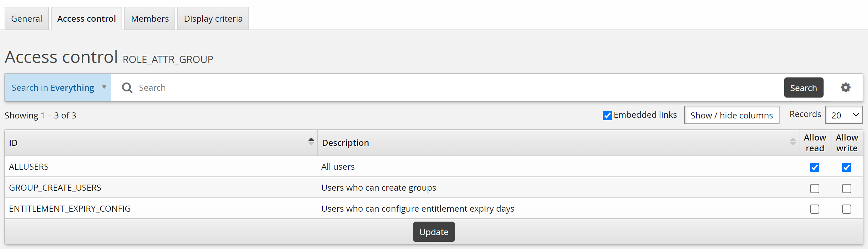Open the Records per page dropdown

pos(843,115)
